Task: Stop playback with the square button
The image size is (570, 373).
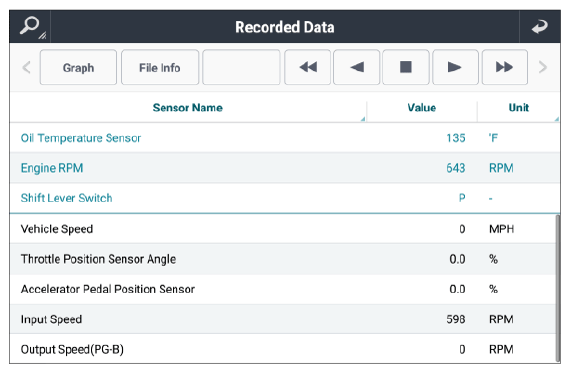Action: (x=406, y=67)
